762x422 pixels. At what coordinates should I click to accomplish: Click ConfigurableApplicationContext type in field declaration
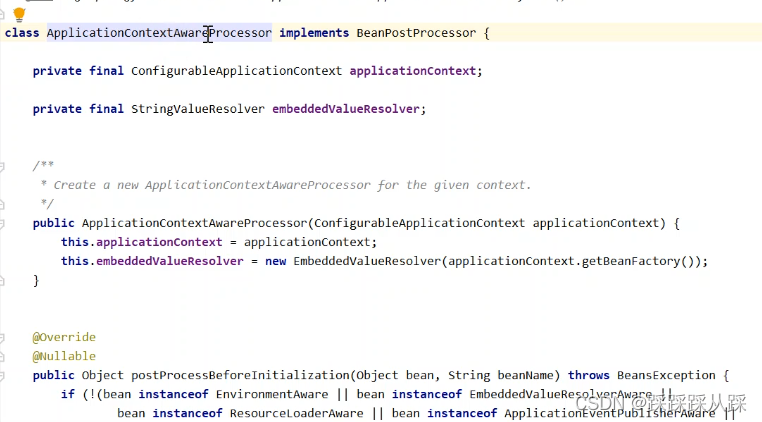236,71
